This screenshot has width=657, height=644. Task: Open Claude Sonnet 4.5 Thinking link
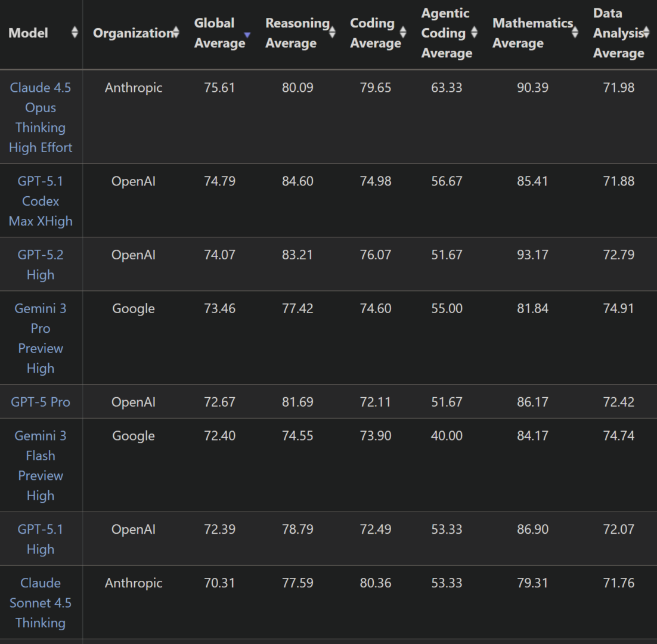point(41,602)
